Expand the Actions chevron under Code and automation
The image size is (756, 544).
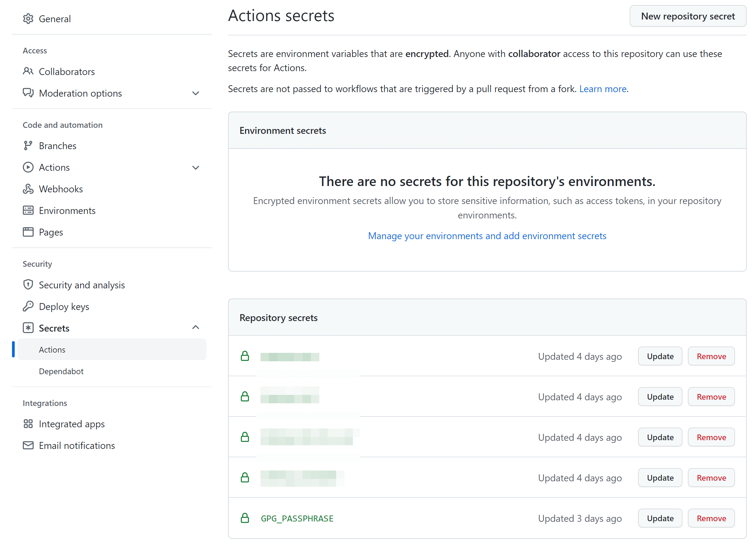pyautogui.click(x=196, y=167)
